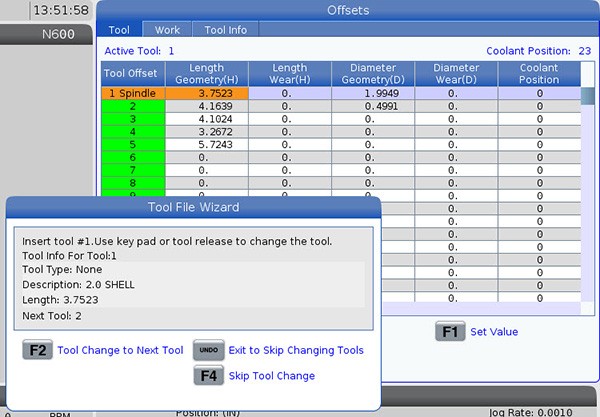Click the Diameter Wear(D) column header
This screenshot has width=600, height=417.
click(456, 73)
